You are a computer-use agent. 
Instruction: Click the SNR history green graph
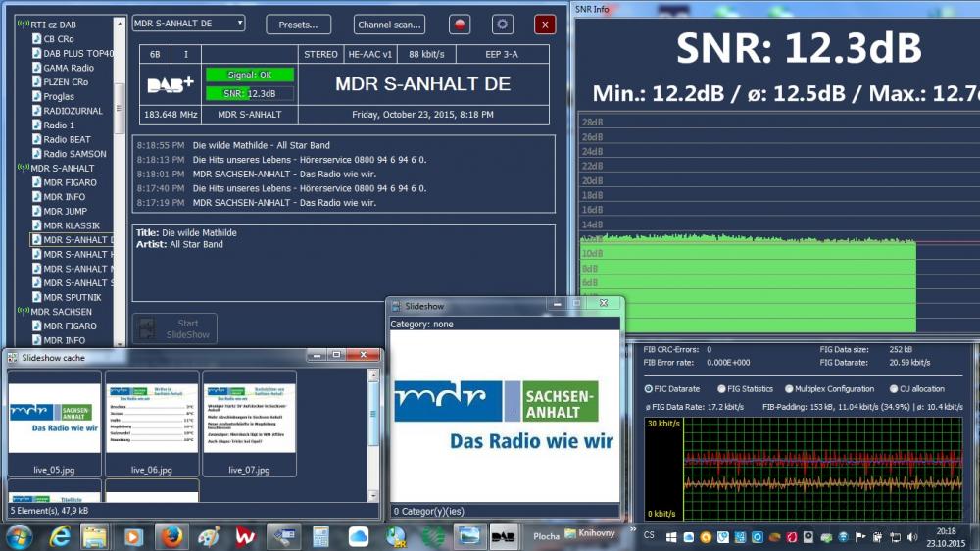click(748, 284)
